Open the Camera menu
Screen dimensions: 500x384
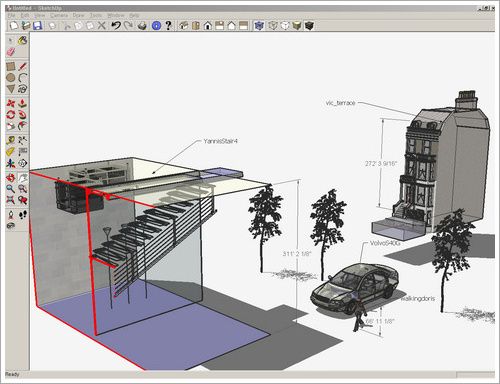tap(59, 15)
